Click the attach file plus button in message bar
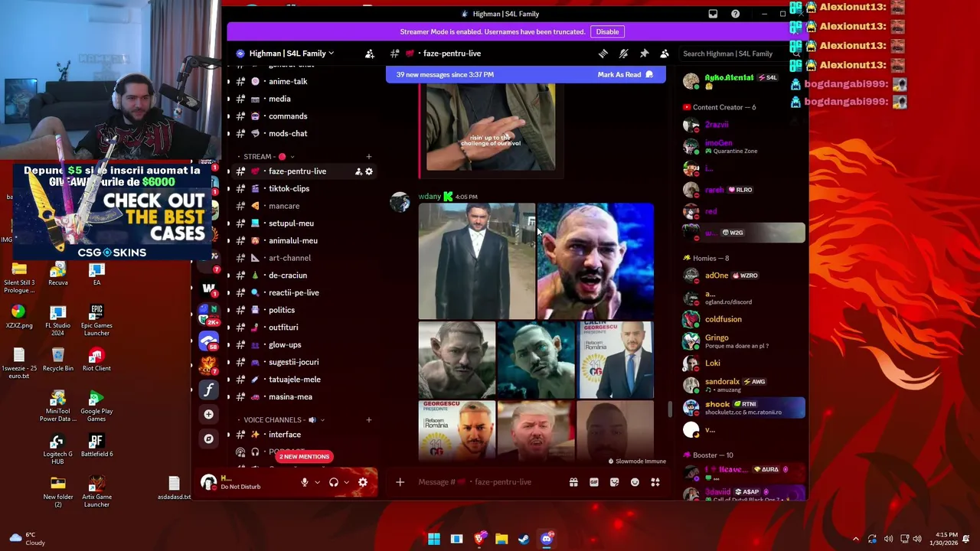 pos(400,482)
